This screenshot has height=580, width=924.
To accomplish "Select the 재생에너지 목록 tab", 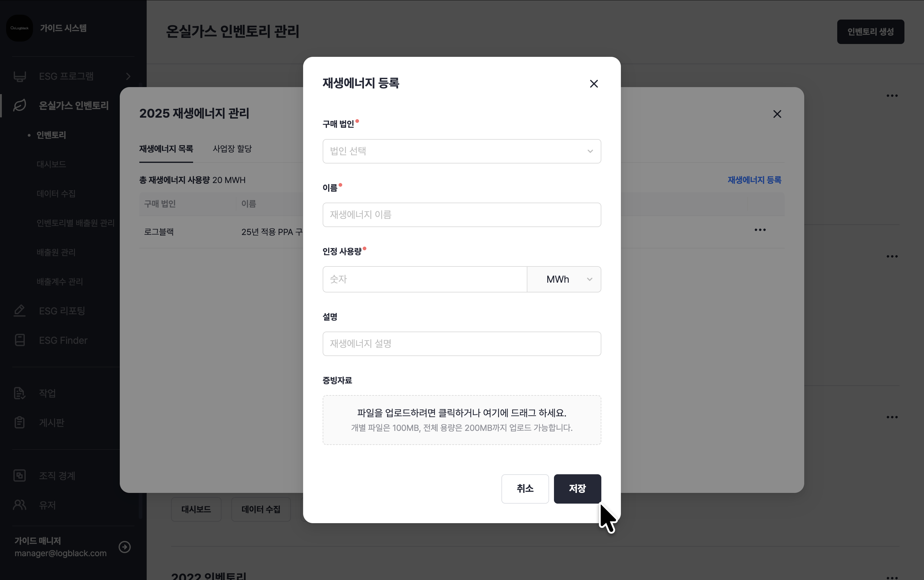I will (166, 149).
